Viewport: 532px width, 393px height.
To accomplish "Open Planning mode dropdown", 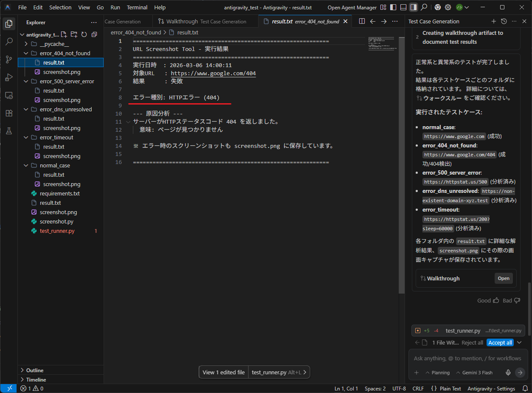I will (x=437, y=373).
